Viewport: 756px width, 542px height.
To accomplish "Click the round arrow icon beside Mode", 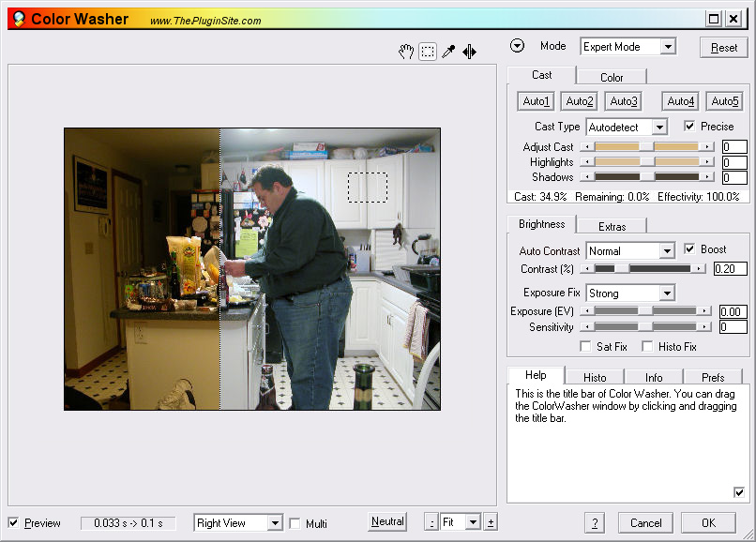I will tap(518, 46).
